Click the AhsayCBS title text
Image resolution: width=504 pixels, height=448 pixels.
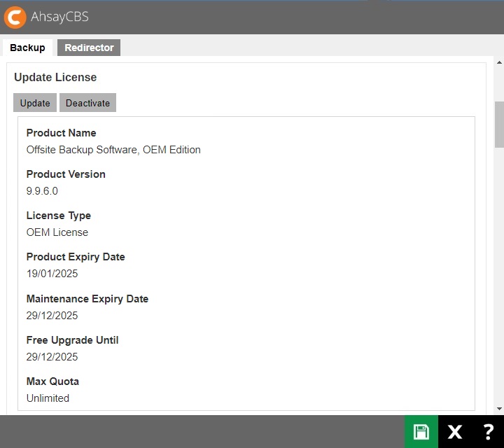pos(59,17)
